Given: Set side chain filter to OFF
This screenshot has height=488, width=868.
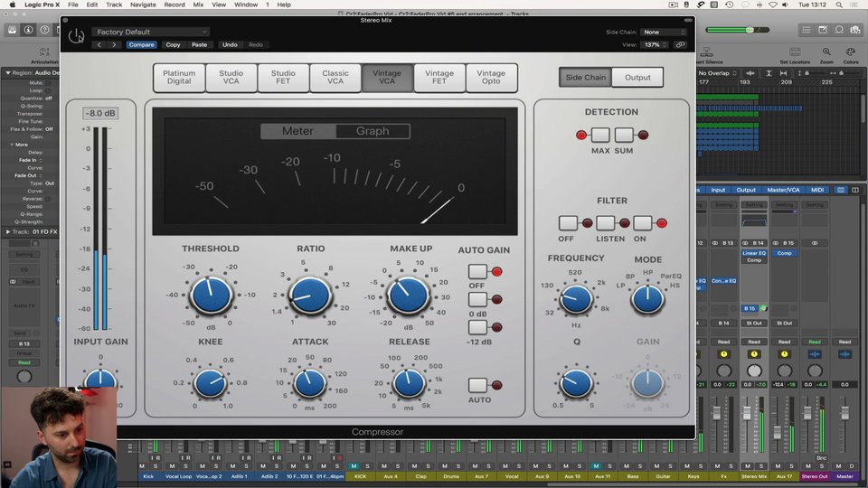Looking at the screenshot, I should click(x=568, y=223).
